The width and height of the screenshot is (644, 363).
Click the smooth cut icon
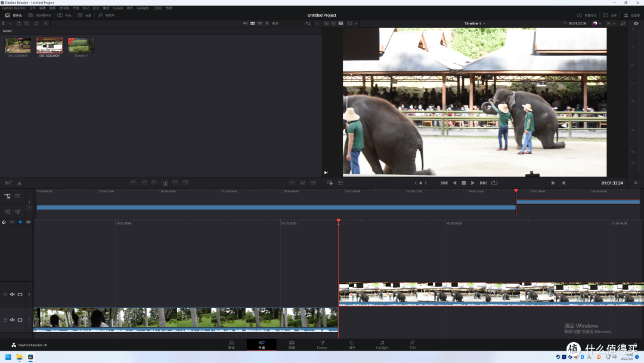313,183
